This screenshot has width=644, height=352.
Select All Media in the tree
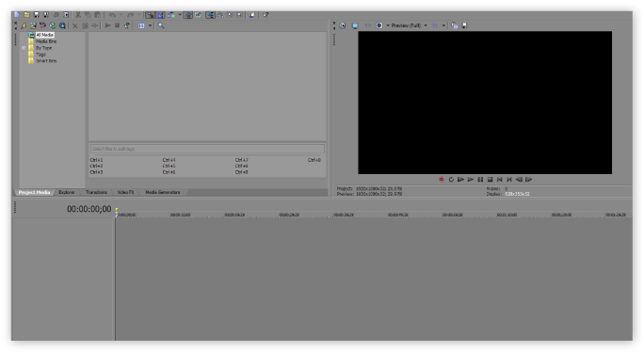(45, 35)
